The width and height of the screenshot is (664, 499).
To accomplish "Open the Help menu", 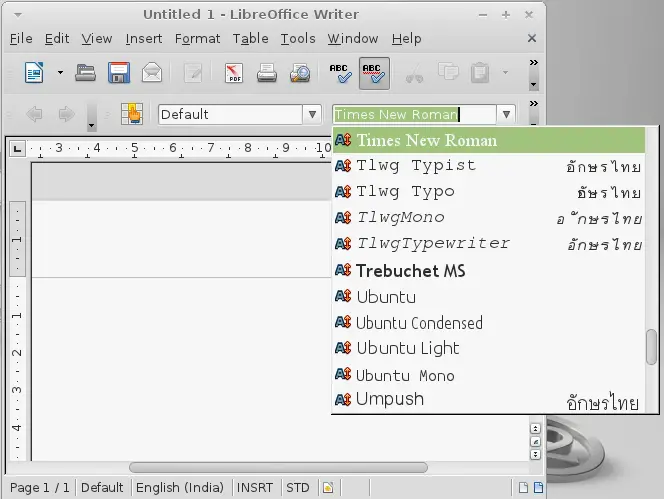I will pyautogui.click(x=406, y=39).
